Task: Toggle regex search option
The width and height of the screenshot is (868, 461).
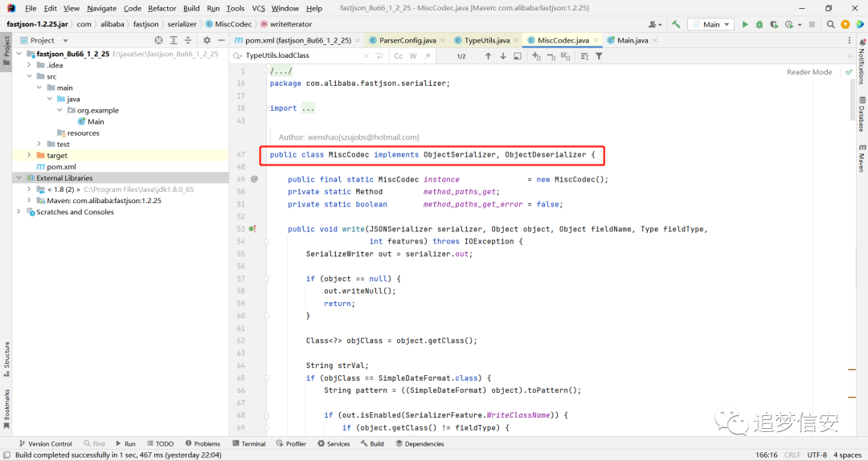Action: pyautogui.click(x=428, y=56)
